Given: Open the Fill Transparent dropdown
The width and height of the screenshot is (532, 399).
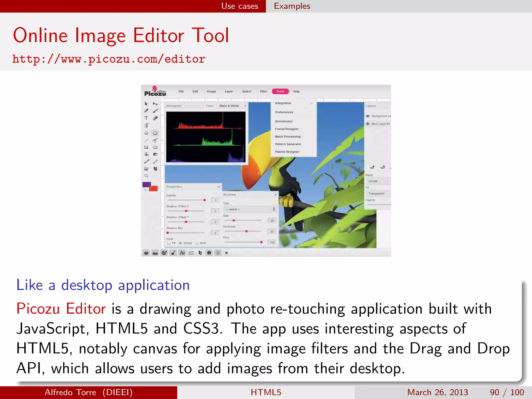Looking at the screenshot, I should click(378, 194).
